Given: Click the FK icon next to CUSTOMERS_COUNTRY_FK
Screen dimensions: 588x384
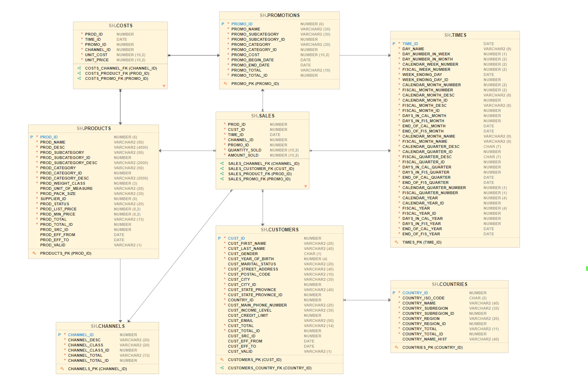Looking at the screenshot, I should [x=221, y=368].
